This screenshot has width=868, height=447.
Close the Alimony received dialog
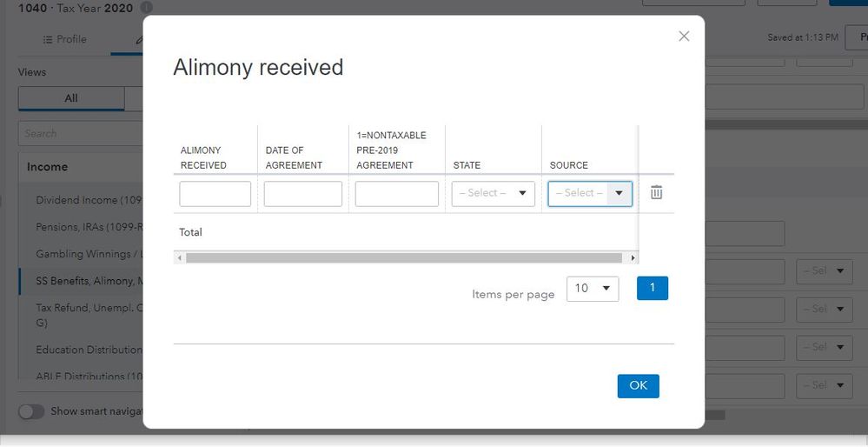pyautogui.click(x=684, y=36)
